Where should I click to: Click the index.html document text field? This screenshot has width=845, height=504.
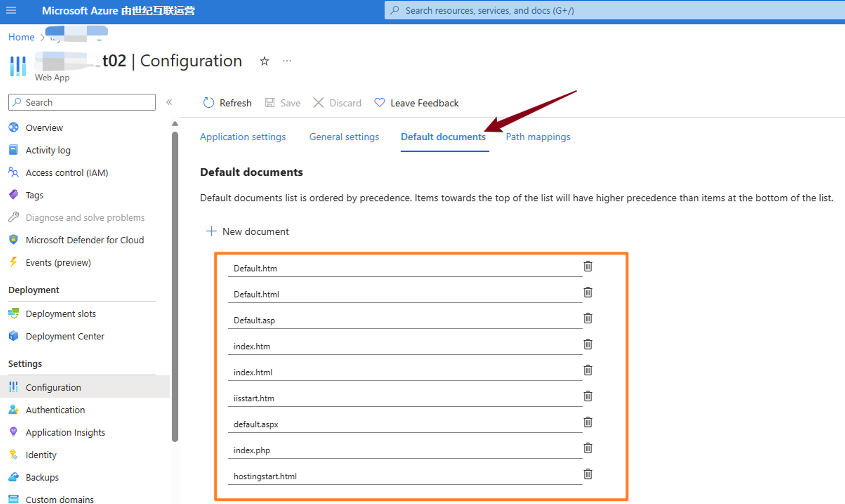(404, 372)
